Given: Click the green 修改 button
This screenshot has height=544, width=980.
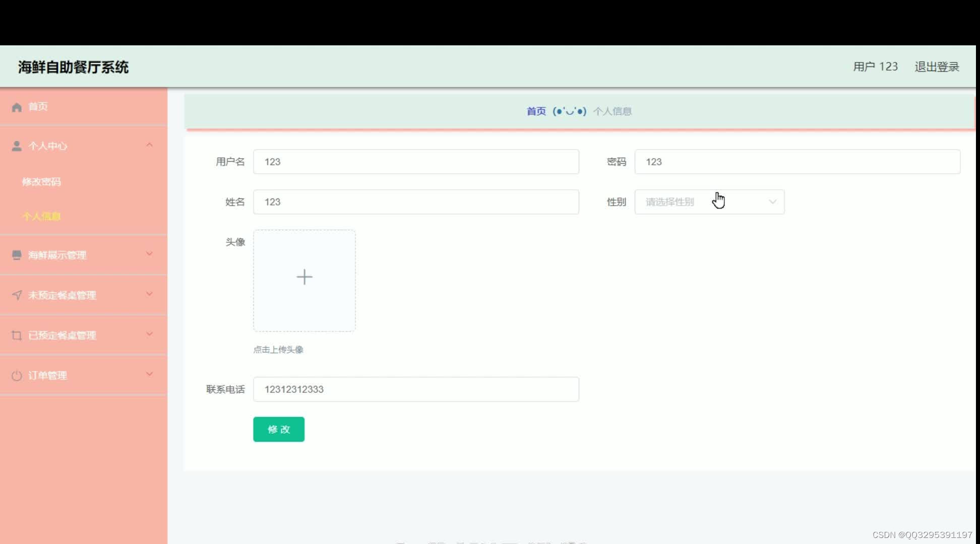Looking at the screenshot, I should (x=279, y=429).
